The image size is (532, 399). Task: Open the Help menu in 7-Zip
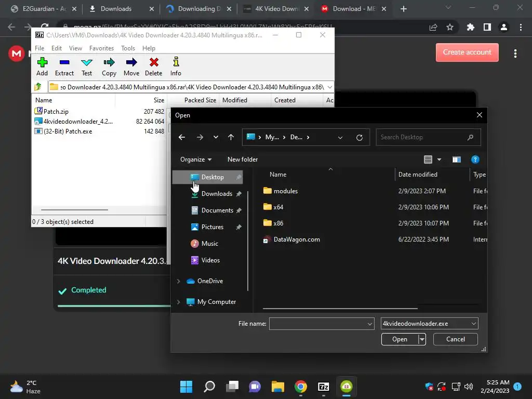click(x=149, y=48)
